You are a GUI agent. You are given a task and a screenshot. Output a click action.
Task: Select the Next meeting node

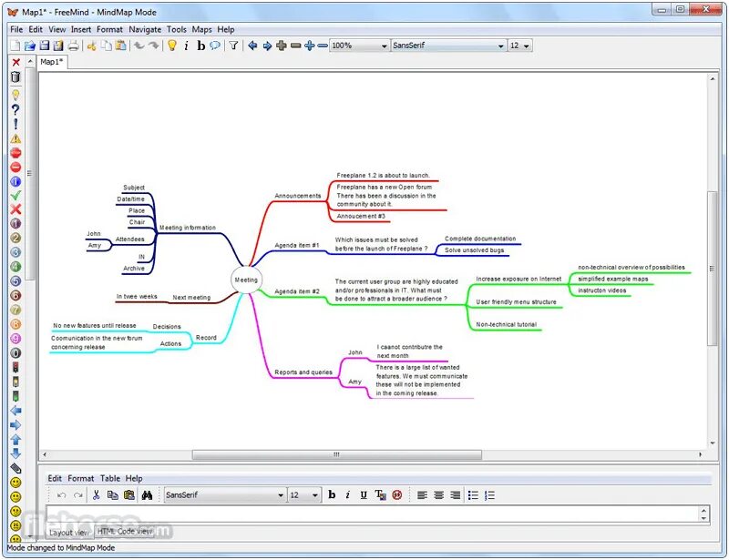pyautogui.click(x=191, y=298)
